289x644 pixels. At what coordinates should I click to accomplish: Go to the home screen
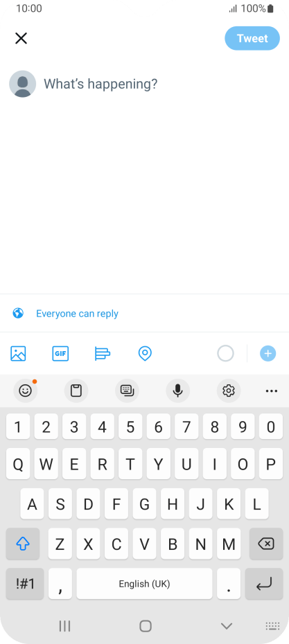(x=146, y=626)
